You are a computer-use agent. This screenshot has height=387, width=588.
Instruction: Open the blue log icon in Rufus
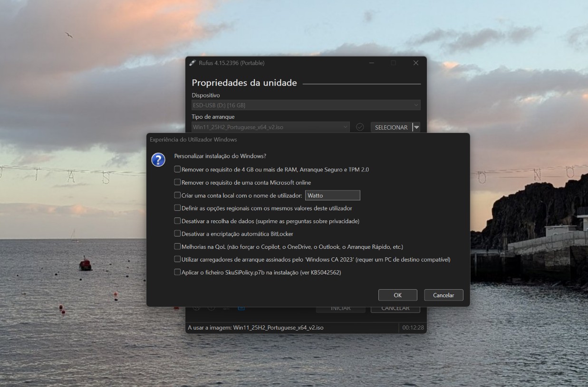(x=241, y=308)
